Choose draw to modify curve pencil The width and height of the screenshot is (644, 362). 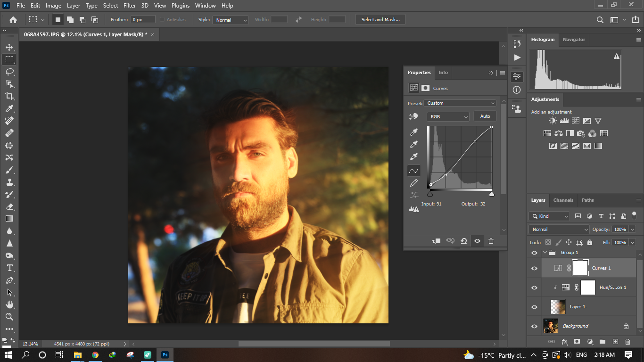click(x=414, y=183)
